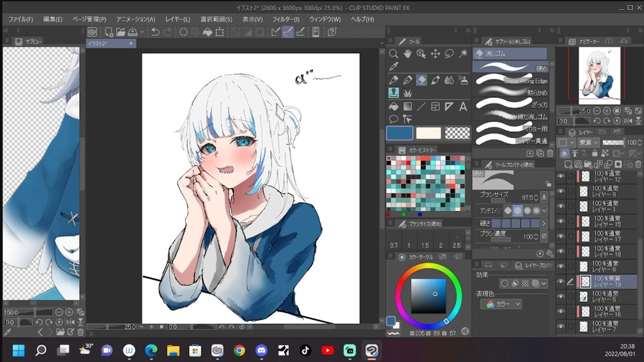Select the Hand move-canvas tool
This screenshot has height=362, width=644.
pos(407,54)
